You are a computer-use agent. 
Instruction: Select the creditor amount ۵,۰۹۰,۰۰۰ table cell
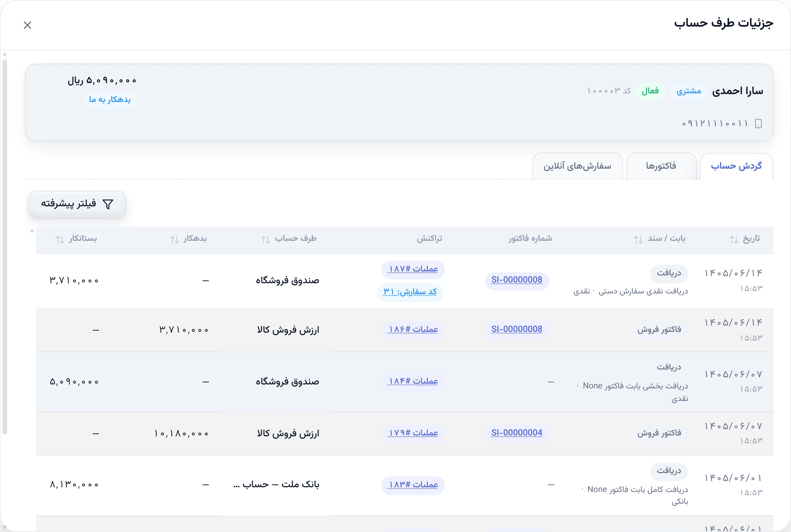(x=74, y=382)
